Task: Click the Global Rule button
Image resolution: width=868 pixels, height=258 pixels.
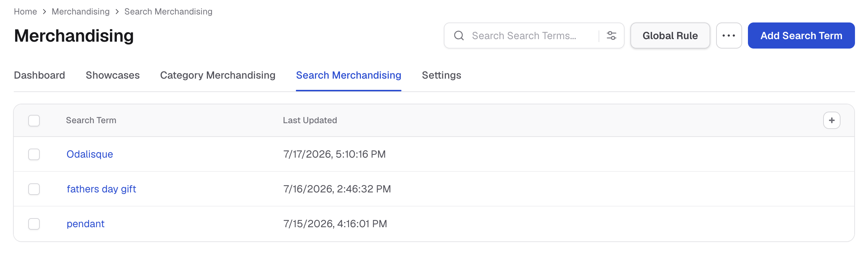Action: coord(670,36)
